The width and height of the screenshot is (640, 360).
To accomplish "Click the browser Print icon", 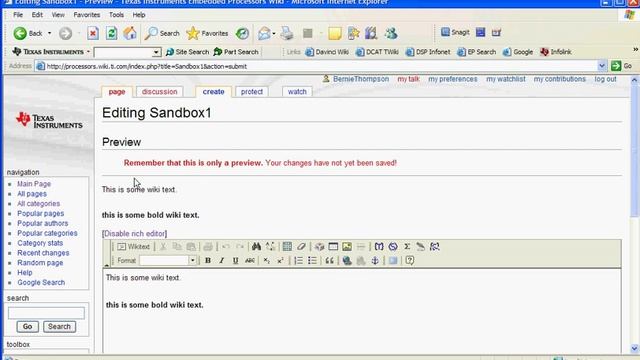I will point(287,33).
